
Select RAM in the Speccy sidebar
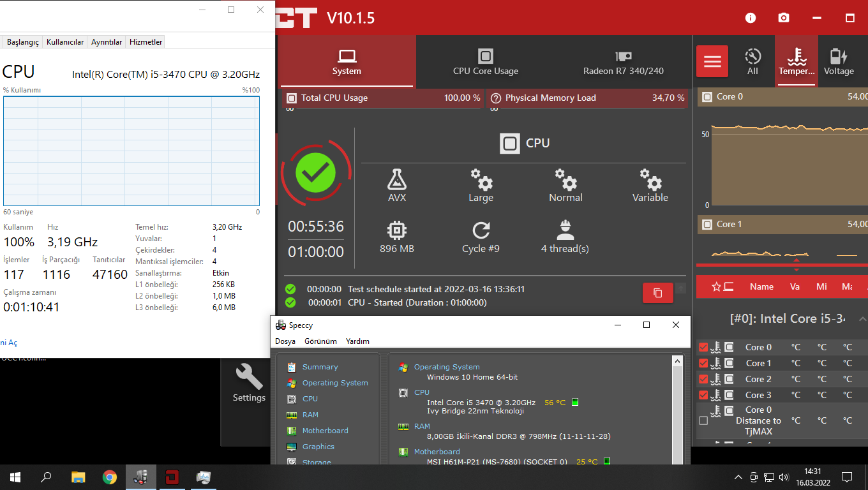click(310, 415)
